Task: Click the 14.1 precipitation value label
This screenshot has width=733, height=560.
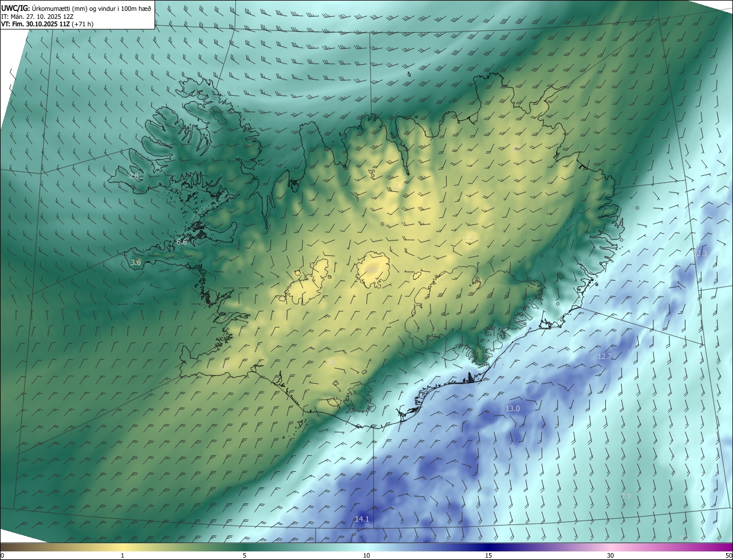Action: (362, 519)
